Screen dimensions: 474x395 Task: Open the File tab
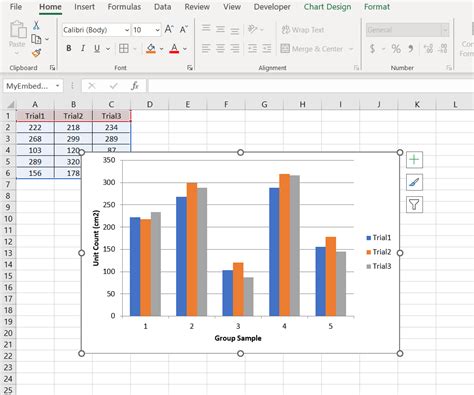[x=16, y=7]
